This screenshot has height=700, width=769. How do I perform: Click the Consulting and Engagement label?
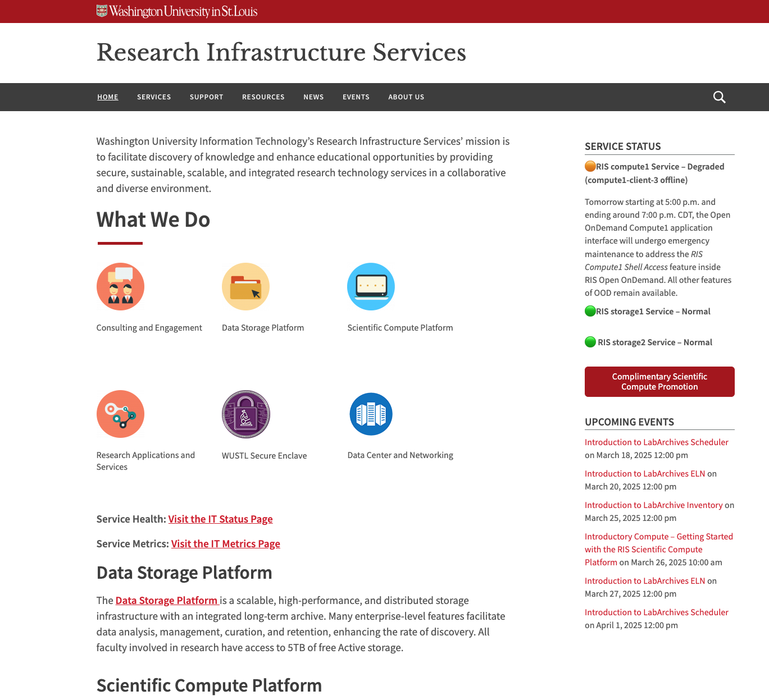[149, 328]
